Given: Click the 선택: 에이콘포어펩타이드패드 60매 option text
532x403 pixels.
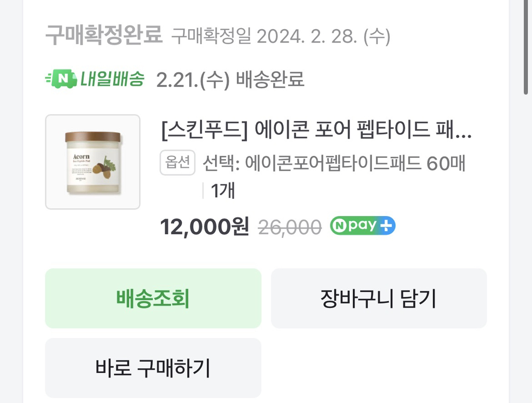Looking at the screenshot, I should click(334, 164).
